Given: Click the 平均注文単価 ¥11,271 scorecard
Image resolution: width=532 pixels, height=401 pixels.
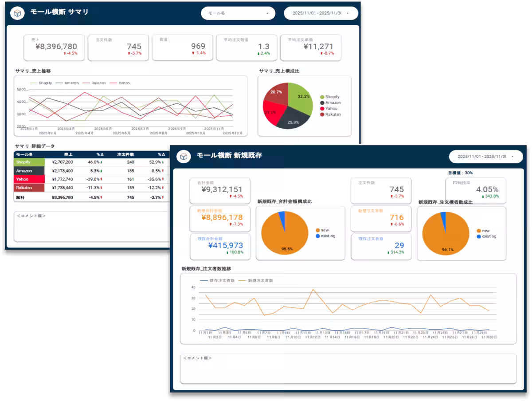Looking at the screenshot, I should [x=311, y=47].
